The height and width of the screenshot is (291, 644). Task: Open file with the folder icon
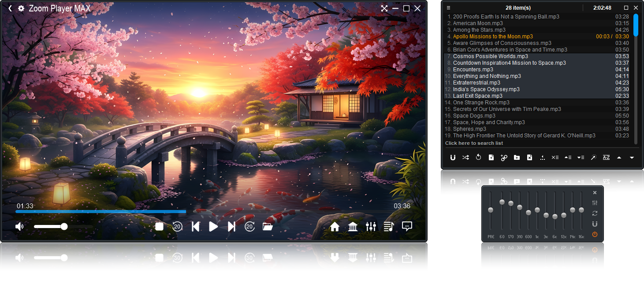[x=268, y=227]
